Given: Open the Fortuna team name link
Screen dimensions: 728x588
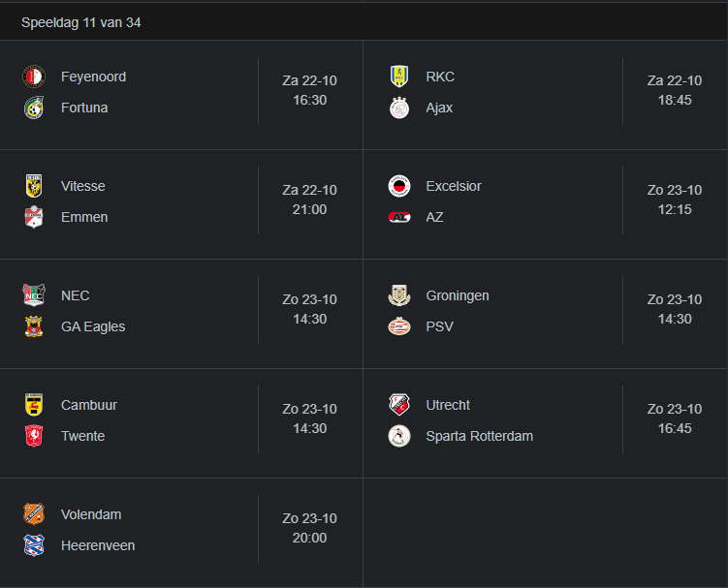Looking at the screenshot, I should 84,108.
